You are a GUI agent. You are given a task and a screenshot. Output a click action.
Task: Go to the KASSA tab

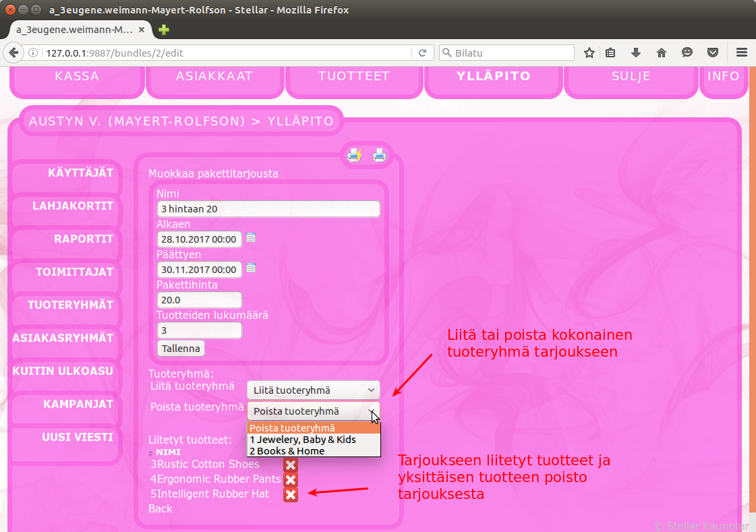point(77,76)
